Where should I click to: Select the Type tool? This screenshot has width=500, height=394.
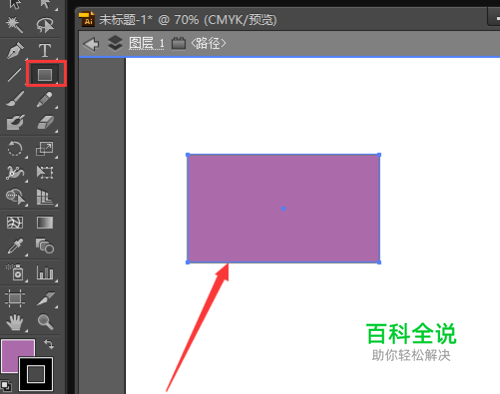coord(45,50)
